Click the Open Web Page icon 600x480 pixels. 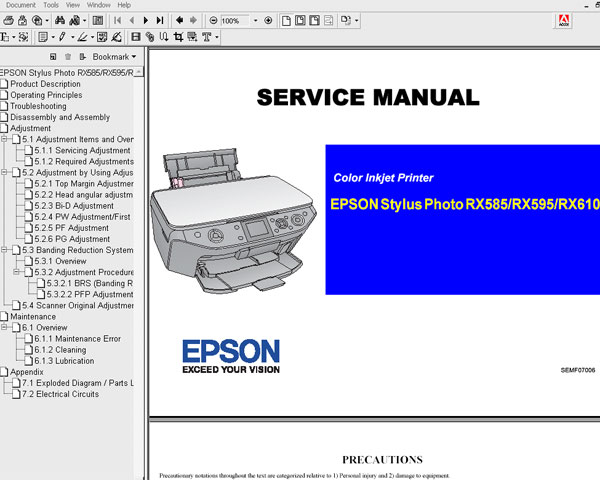point(37,20)
